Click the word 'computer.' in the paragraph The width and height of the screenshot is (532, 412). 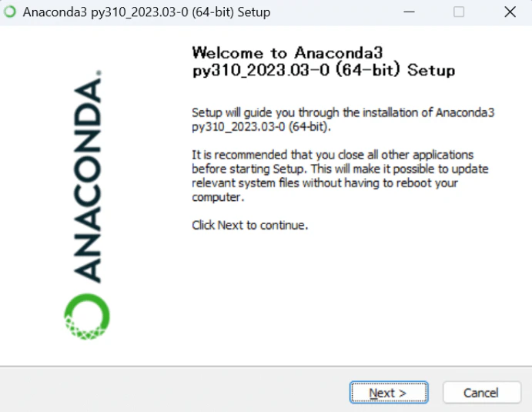218,197
